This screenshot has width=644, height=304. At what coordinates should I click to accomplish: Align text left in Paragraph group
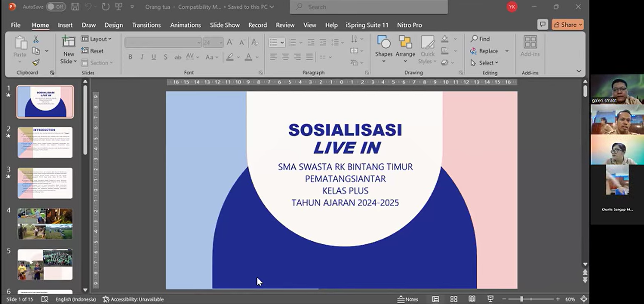click(x=274, y=57)
